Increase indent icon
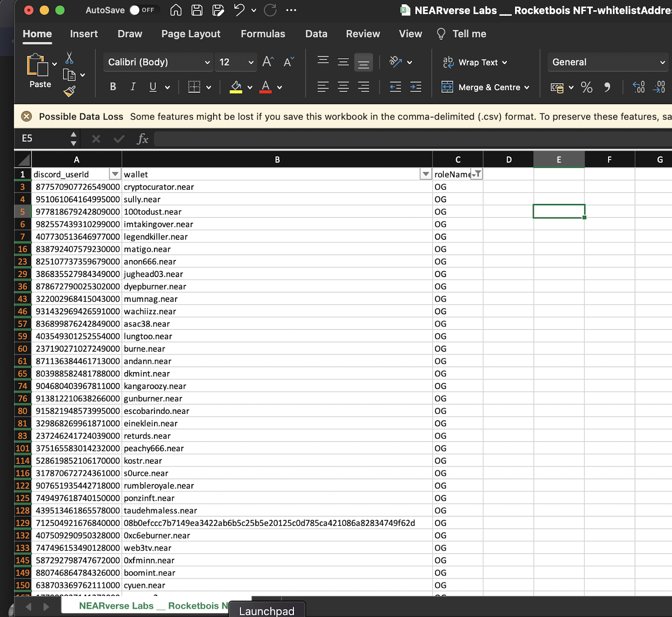The image size is (672, 617). click(x=416, y=87)
